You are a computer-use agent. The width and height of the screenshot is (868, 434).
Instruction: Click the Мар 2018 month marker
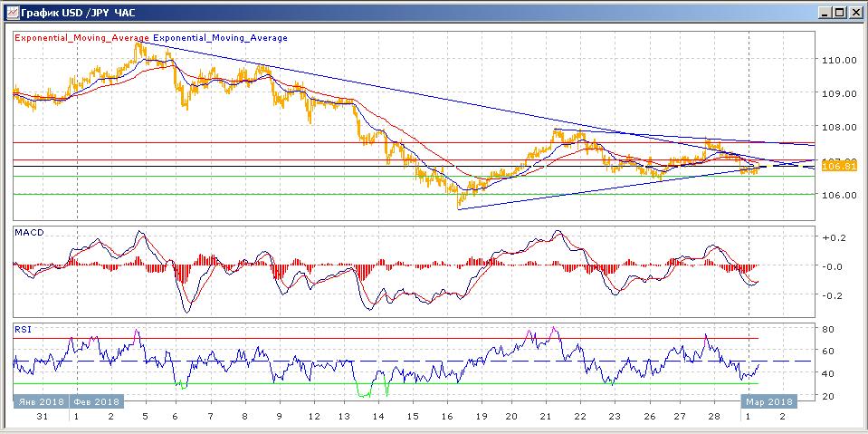(x=769, y=401)
